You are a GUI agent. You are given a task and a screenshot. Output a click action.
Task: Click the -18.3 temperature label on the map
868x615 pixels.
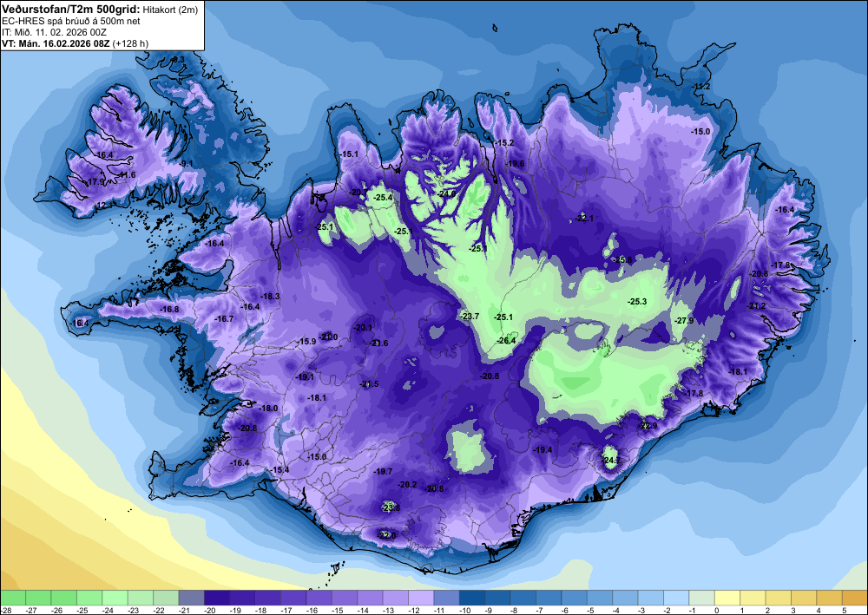tap(271, 297)
